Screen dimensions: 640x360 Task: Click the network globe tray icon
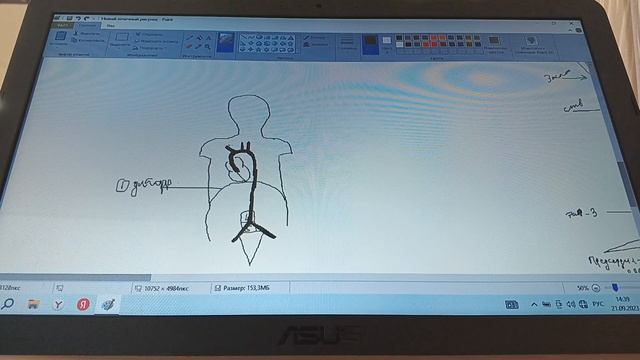click(x=583, y=304)
